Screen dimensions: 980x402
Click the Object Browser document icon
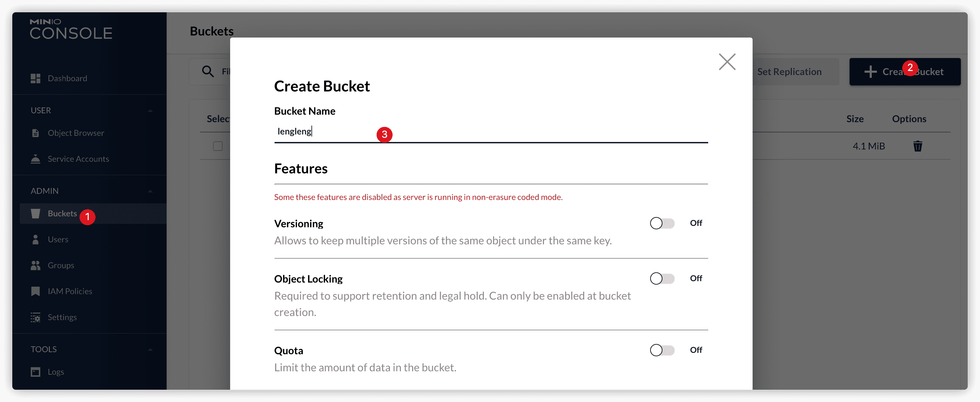pyautogui.click(x=36, y=133)
